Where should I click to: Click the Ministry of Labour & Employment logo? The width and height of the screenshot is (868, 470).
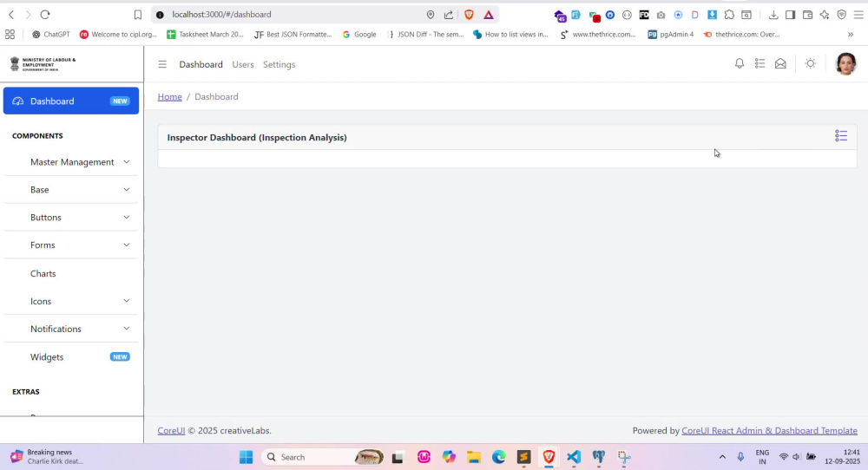[43, 64]
